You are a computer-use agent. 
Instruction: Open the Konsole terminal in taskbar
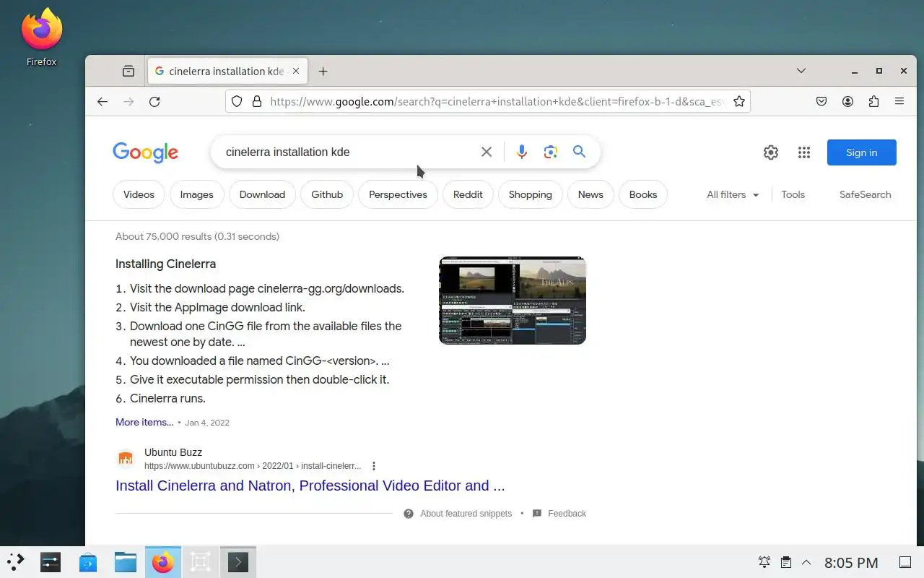click(238, 561)
